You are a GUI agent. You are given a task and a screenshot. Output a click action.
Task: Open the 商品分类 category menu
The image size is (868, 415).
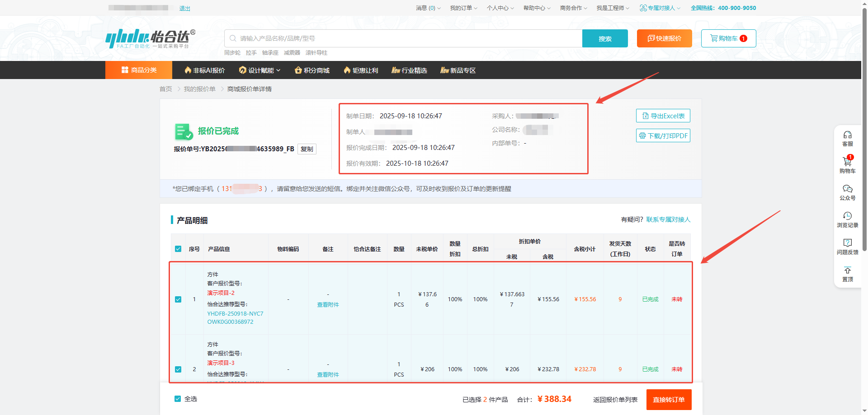(x=139, y=70)
